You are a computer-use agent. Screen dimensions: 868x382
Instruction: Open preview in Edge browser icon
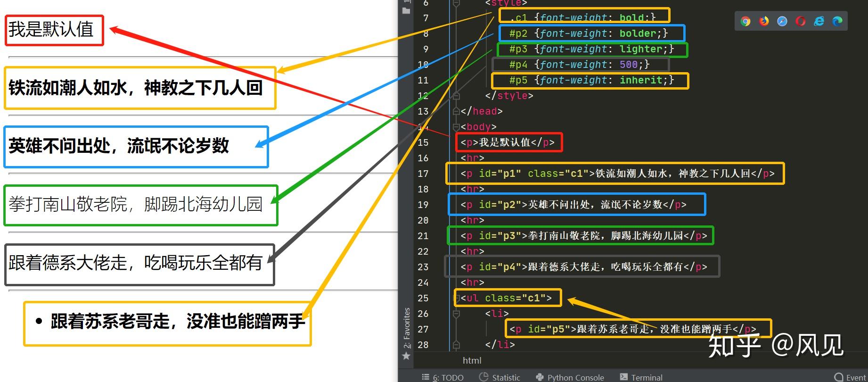837,21
